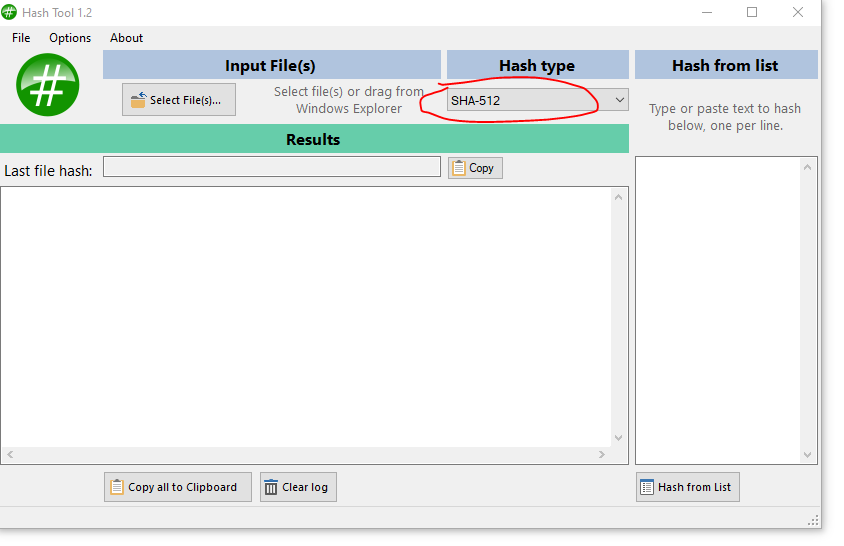This screenshot has width=844, height=546.
Task: Open the File menu
Action: pyautogui.click(x=21, y=38)
